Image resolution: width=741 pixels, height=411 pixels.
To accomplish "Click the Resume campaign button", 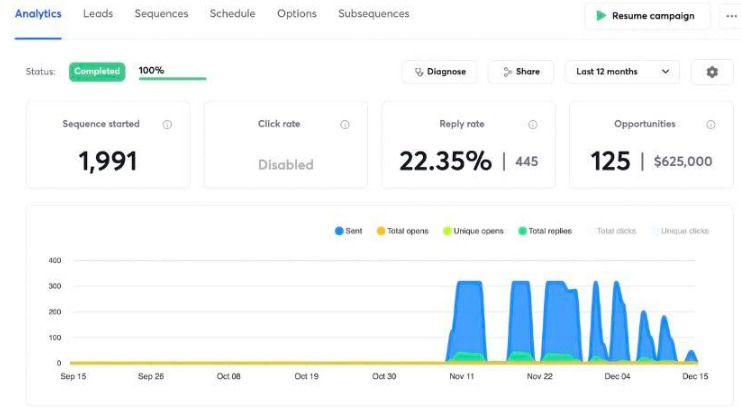I will coord(647,16).
